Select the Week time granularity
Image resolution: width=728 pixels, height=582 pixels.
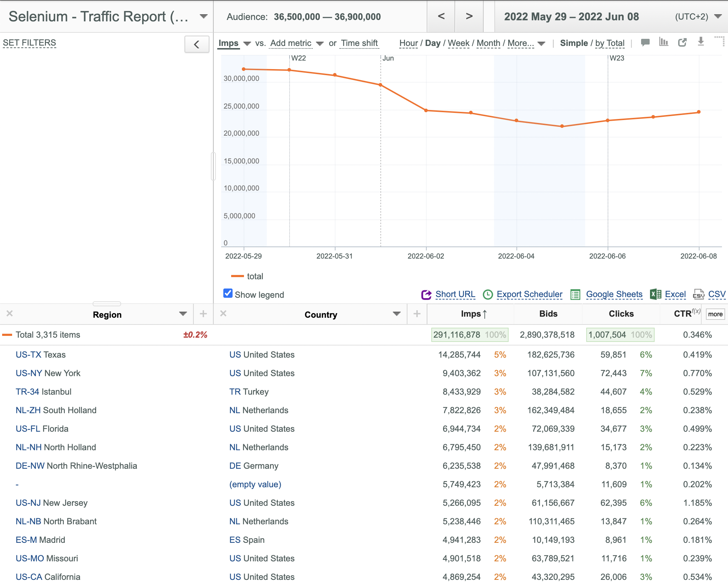(458, 43)
